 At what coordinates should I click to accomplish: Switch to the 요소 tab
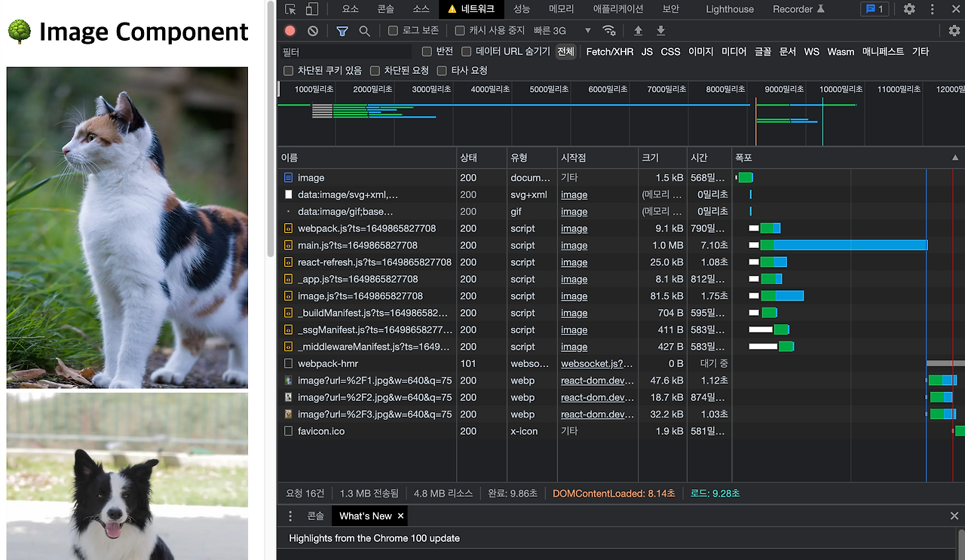point(351,9)
